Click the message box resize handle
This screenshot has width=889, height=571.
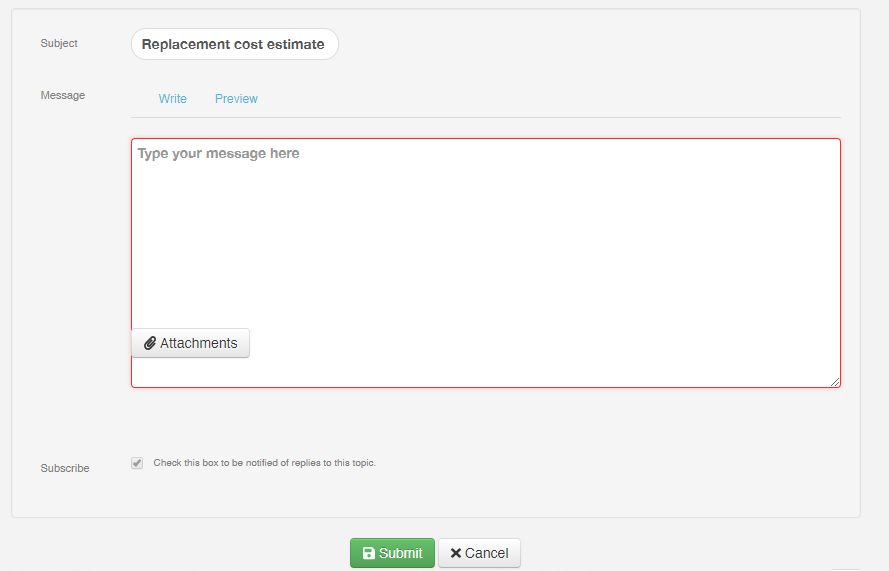point(835,382)
